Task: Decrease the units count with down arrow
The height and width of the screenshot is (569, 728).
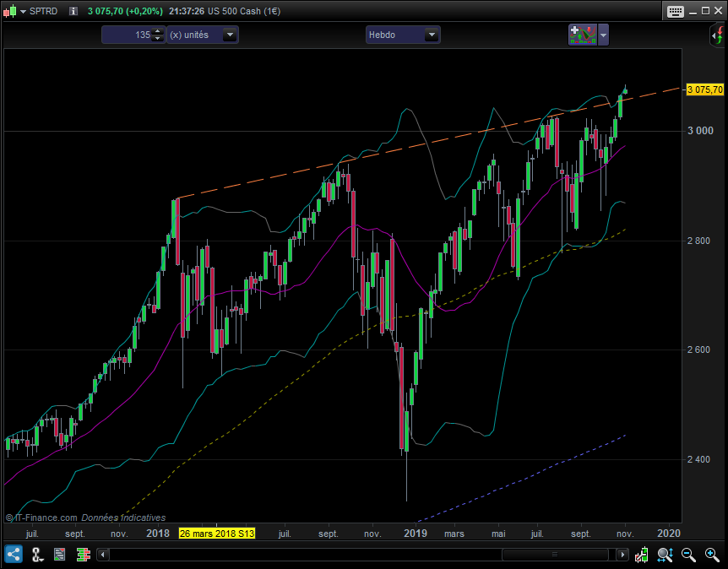Action: coord(158,39)
